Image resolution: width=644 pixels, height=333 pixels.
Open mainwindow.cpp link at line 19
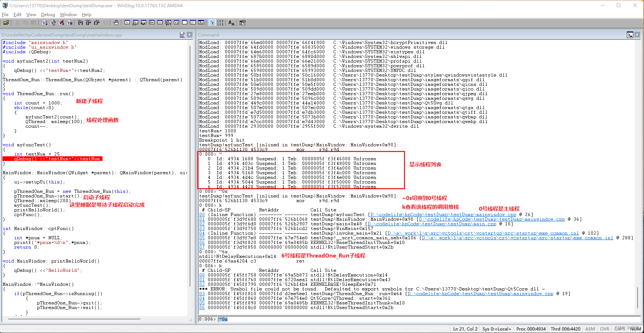(x=480, y=294)
